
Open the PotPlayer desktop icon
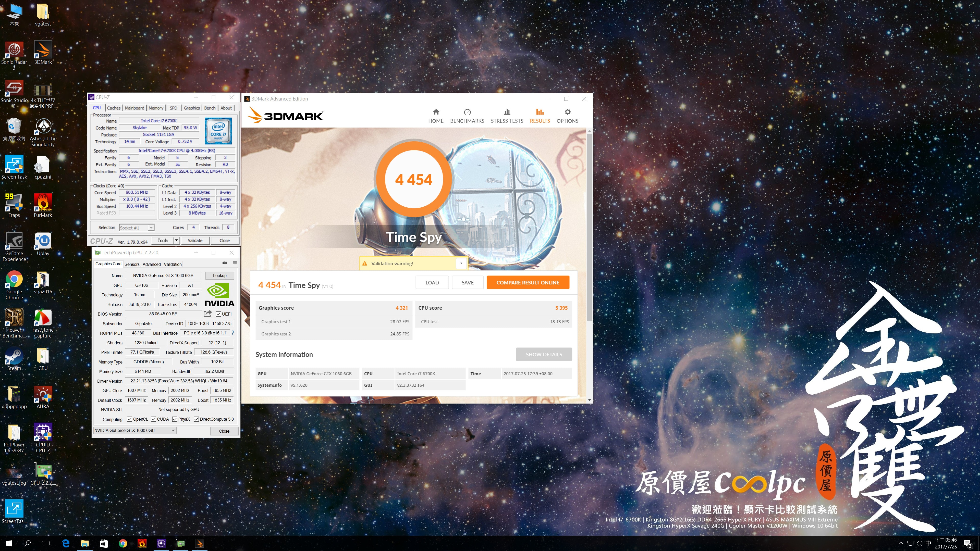point(14,439)
